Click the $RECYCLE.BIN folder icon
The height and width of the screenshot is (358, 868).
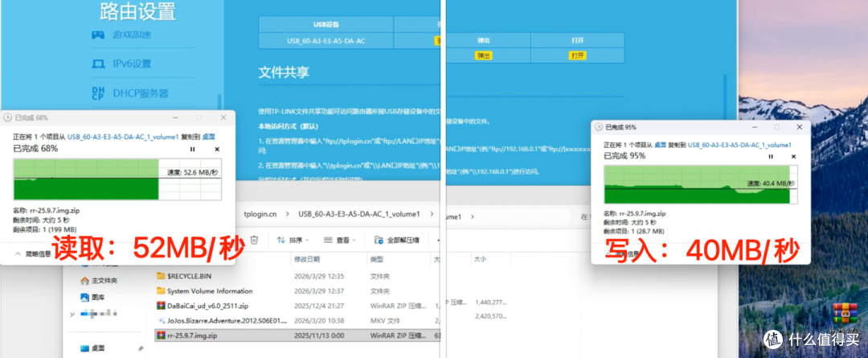click(x=161, y=276)
